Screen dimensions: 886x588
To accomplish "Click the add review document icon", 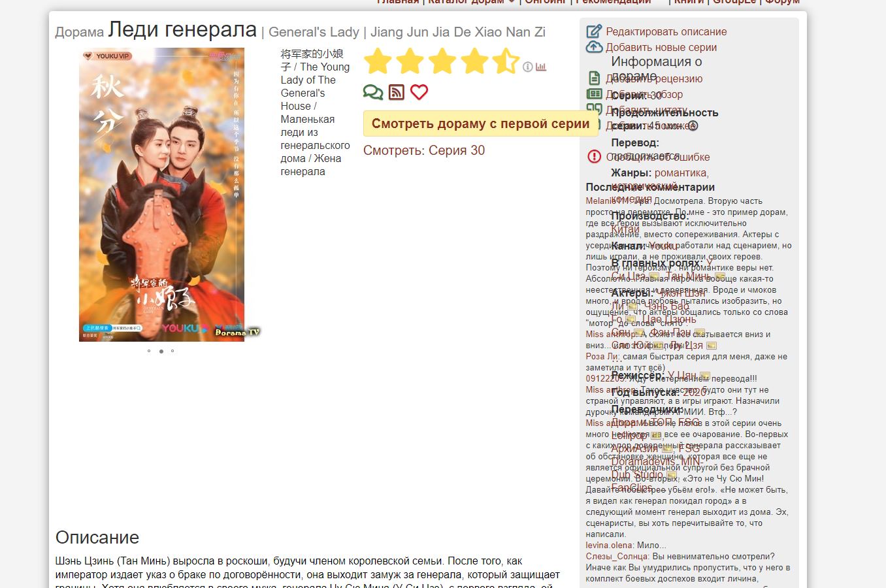I will (594, 78).
